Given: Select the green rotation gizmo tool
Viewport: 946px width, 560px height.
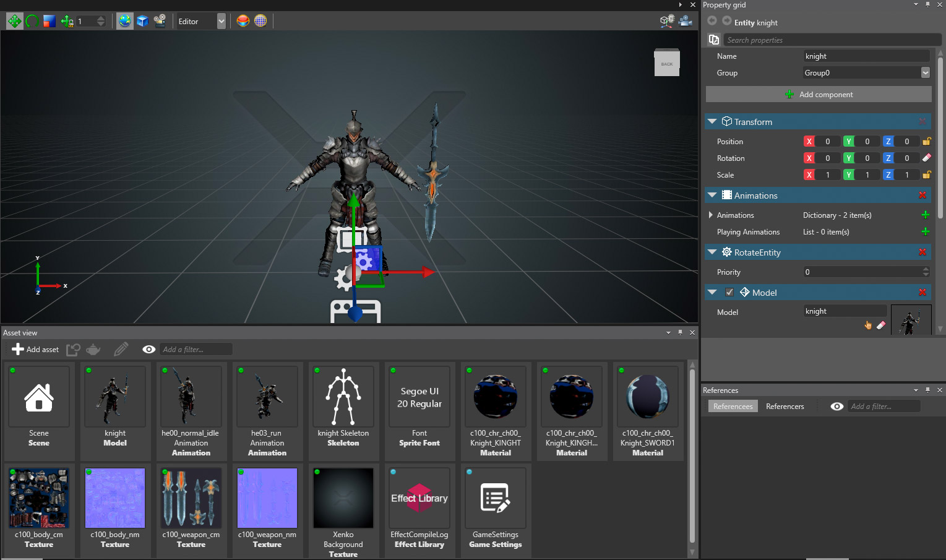Looking at the screenshot, I should click(x=32, y=21).
